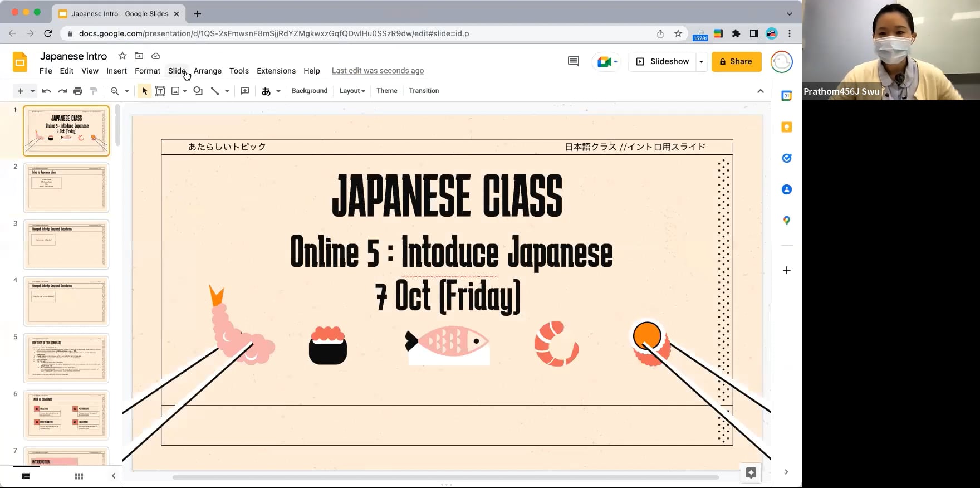980x488 pixels.
Task: Click the Share button
Action: (736, 61)
